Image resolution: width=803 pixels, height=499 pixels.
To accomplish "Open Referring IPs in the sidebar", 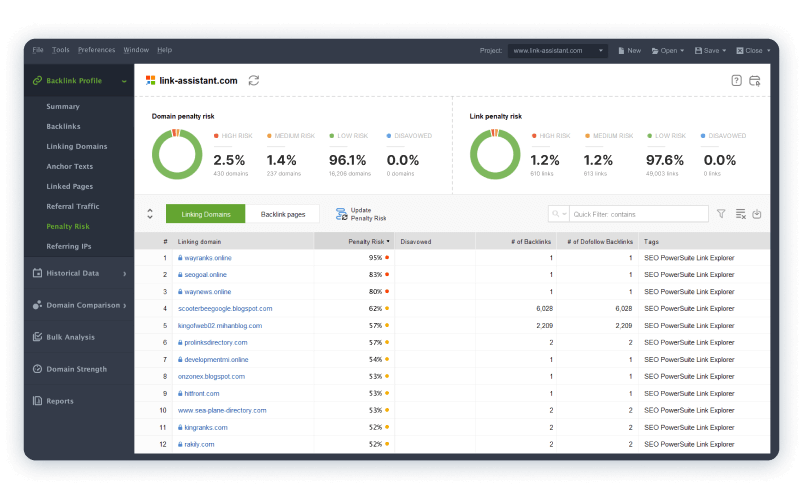I will [69, 246].
